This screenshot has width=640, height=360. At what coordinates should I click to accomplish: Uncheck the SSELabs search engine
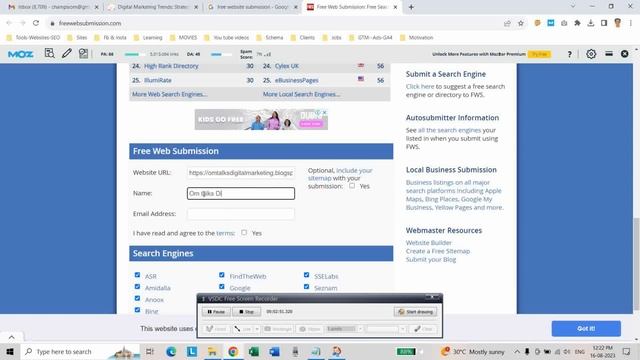(x=307, y=275)
